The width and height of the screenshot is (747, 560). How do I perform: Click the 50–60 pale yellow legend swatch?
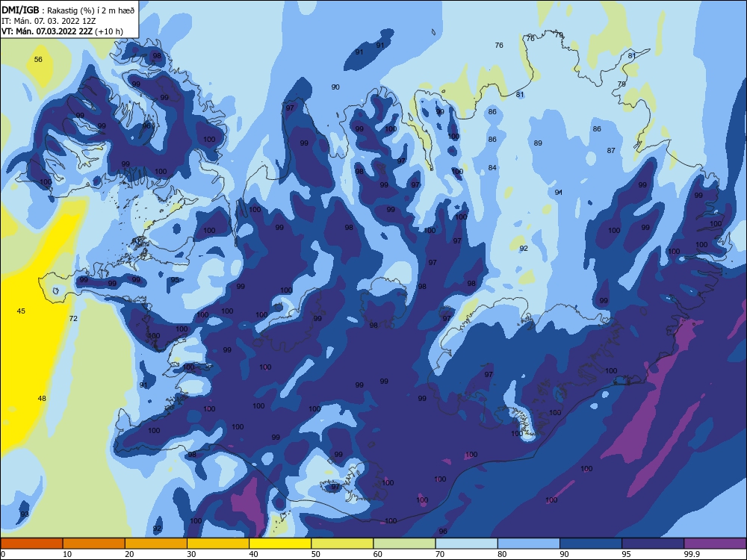point(342,544)
